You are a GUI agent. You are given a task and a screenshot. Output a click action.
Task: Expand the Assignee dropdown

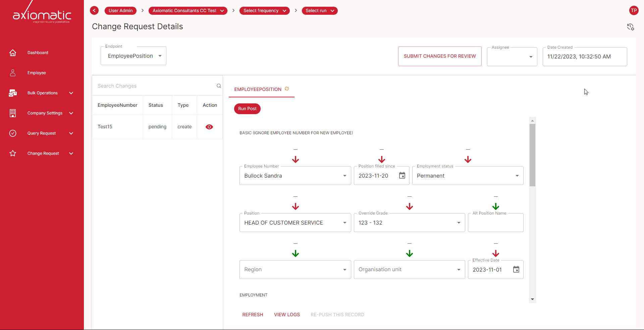(531, 57)
